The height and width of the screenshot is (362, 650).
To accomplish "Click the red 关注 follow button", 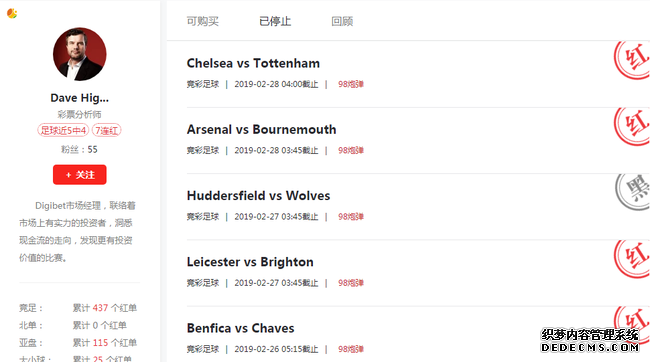I will pos(80,175).
